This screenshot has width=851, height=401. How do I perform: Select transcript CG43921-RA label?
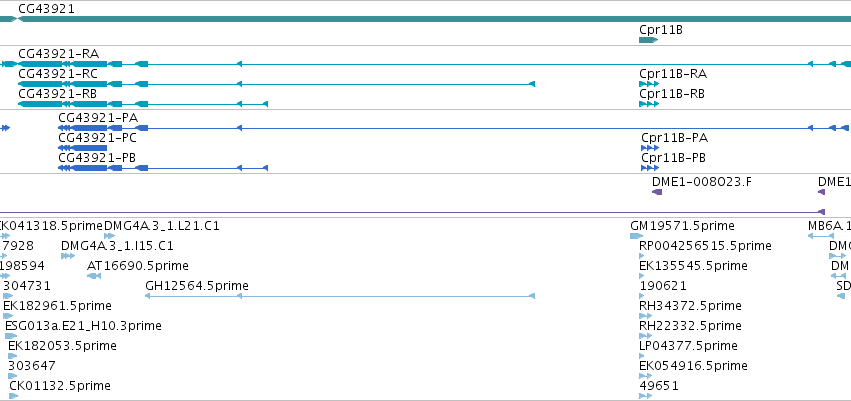click(x=59, y=54)
